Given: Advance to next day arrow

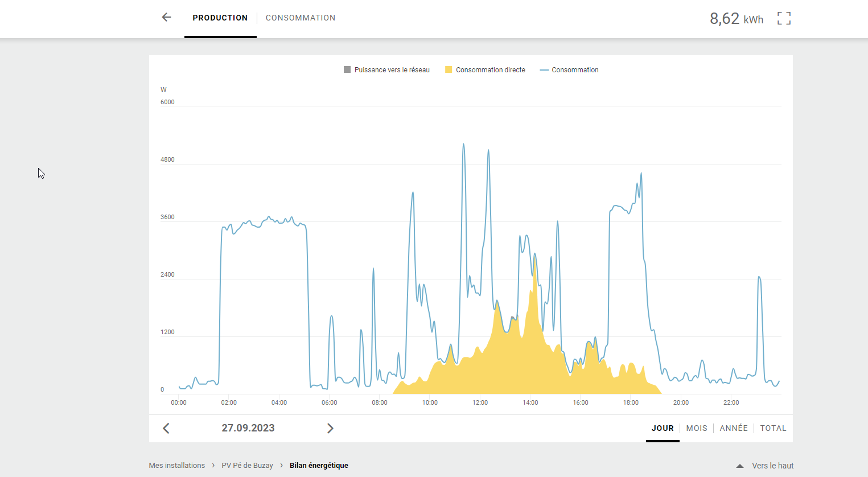Looking at the screenshot, I should [x=330, y=428].
